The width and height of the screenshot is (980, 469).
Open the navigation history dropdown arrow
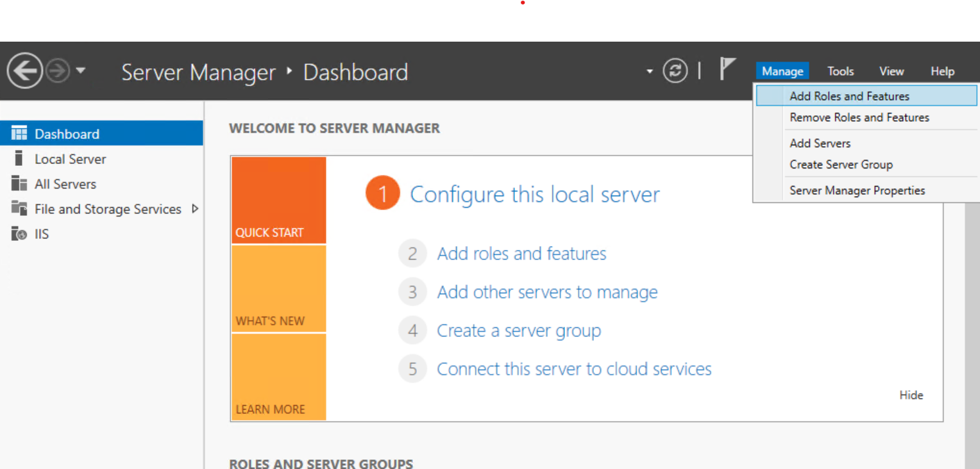point(81,70)
